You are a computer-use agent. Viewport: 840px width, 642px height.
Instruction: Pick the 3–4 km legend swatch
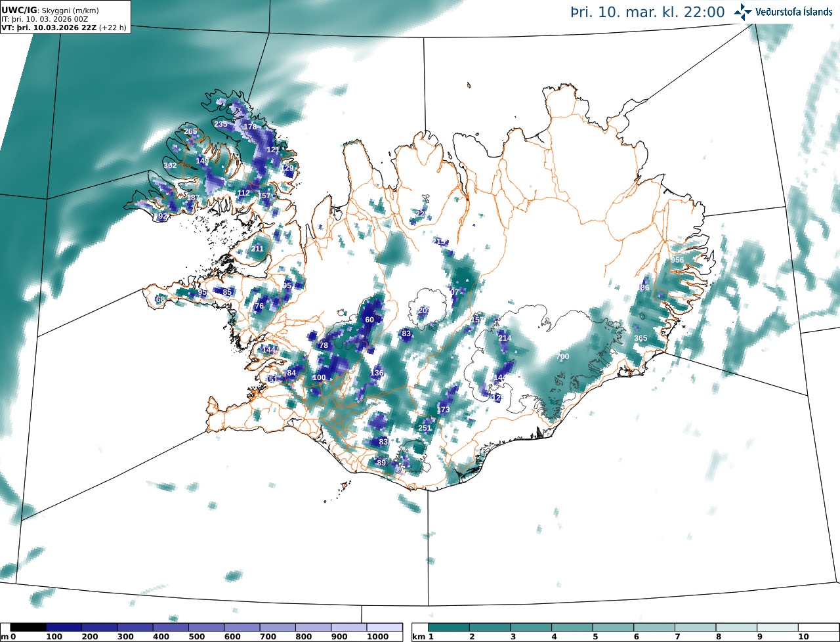pos(532,628)
